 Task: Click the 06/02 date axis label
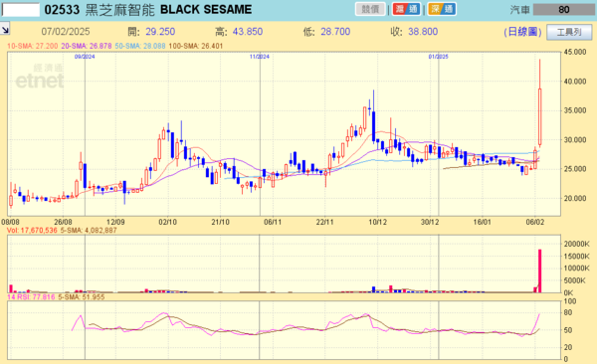tap(534, 222)
